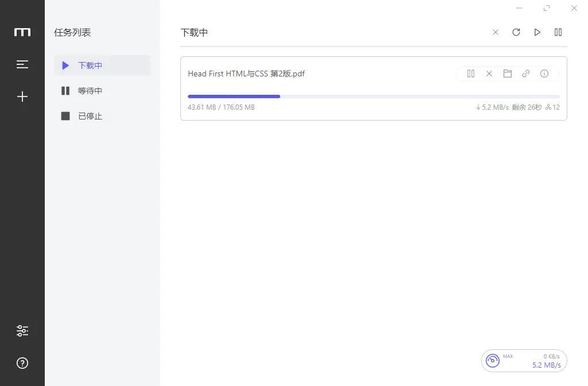The image size is (588, 386).
Task: Resume all tasks with header play icon
Action: click(x=537, y=32)
